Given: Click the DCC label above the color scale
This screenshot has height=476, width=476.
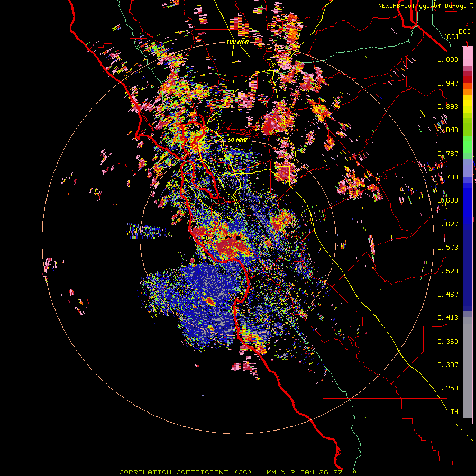Looking at the screenshot, I should pos(464,32).
